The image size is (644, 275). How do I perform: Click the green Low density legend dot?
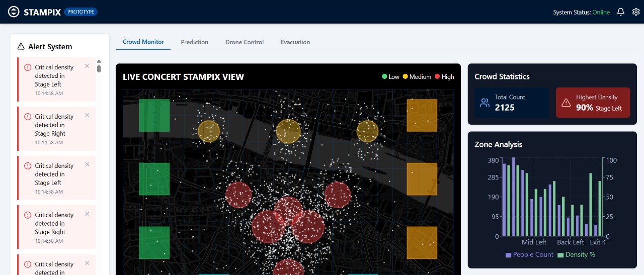pos(384,77)
